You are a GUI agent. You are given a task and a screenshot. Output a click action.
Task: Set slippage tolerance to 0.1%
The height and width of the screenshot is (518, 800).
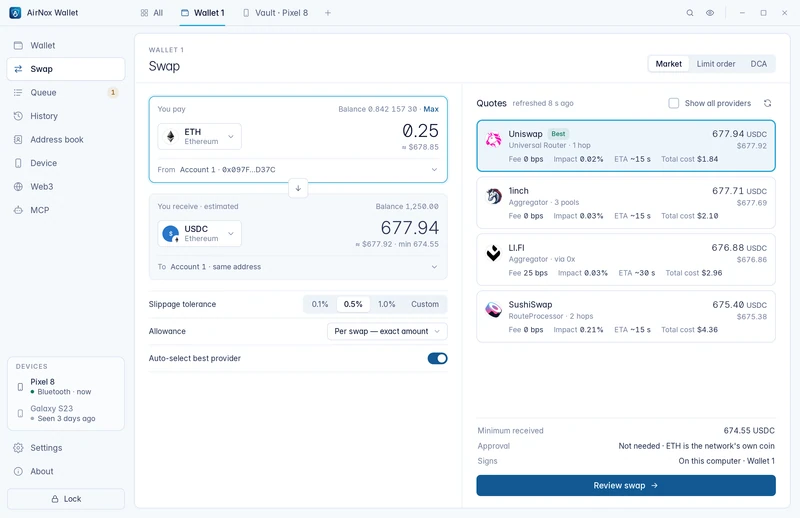(320, 304)
